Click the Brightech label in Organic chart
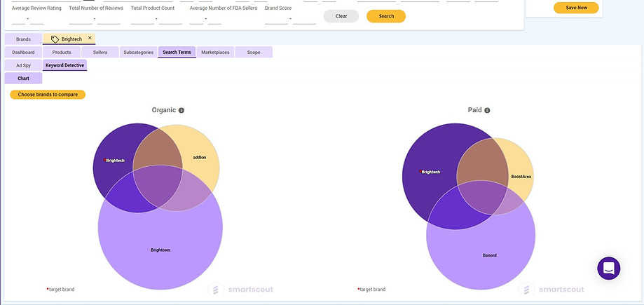Viewport: 644px width, 305px height. click(115, 161)
